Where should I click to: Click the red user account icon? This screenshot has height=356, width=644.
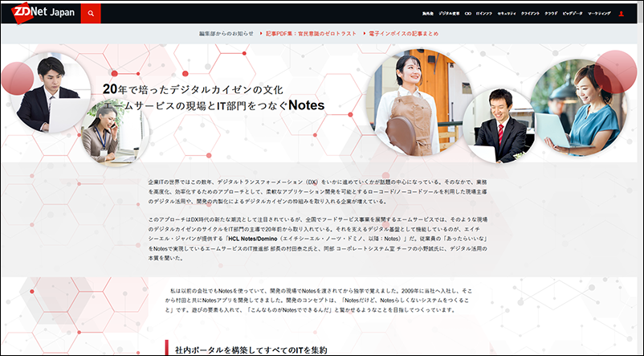pos(621,14)
